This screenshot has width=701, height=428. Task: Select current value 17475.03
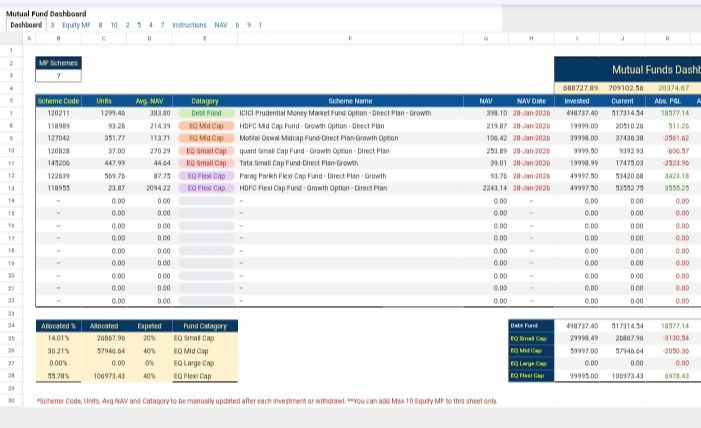pos(622,163)
